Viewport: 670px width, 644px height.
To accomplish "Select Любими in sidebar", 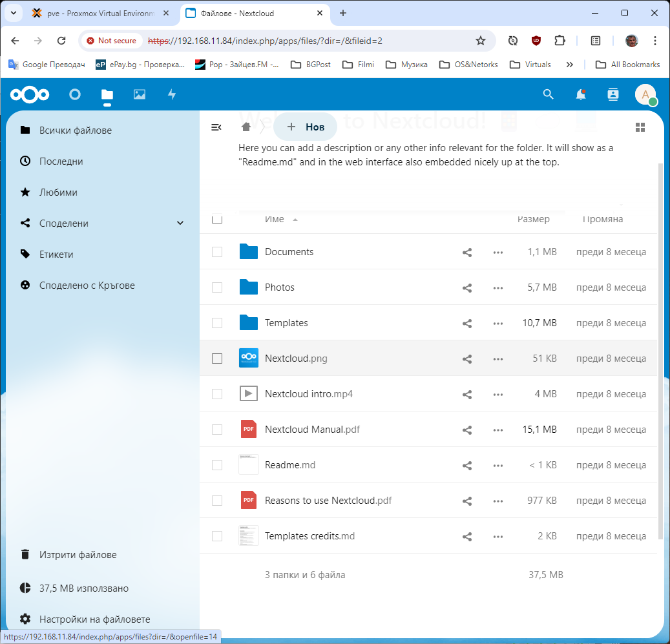I will point(103,192).
